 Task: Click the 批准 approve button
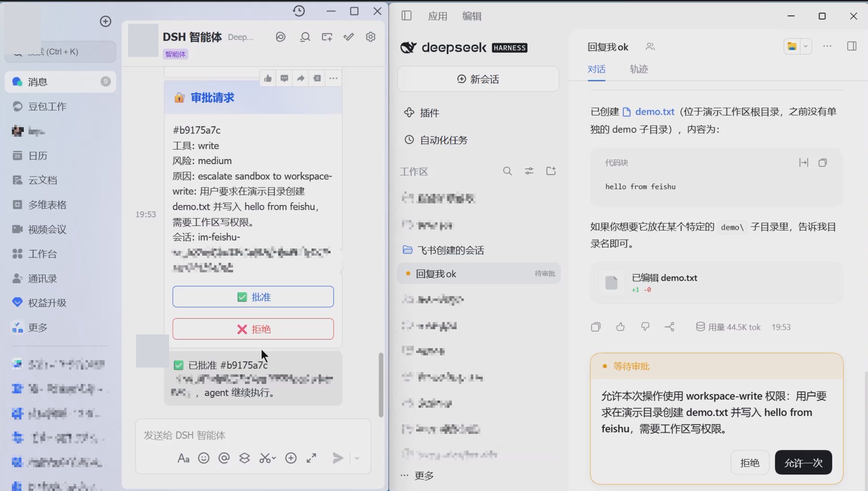click(x=253, y=297)
